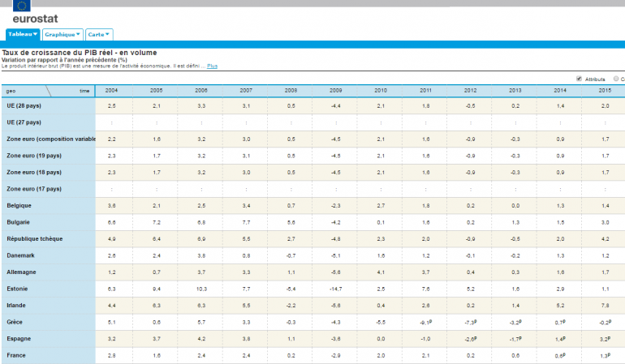Open the Tableau dropdown tab
625x364 pixels.
point(23,35)
